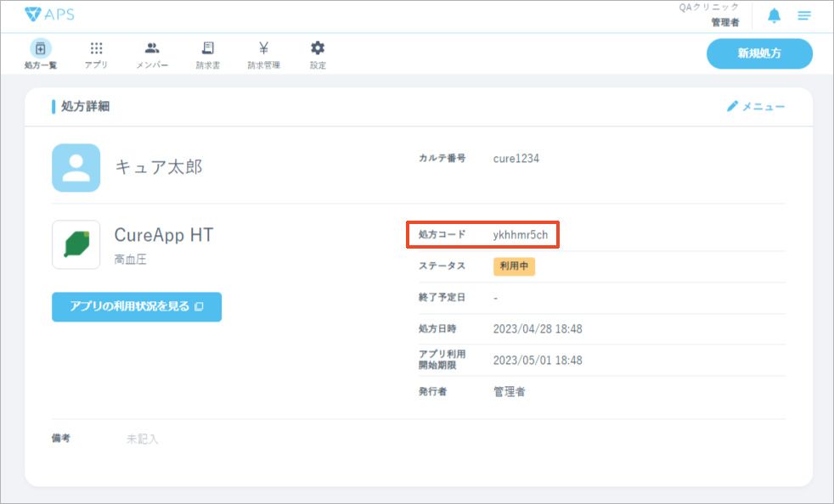Click the APS logo
834x504 pixels.
49,14
